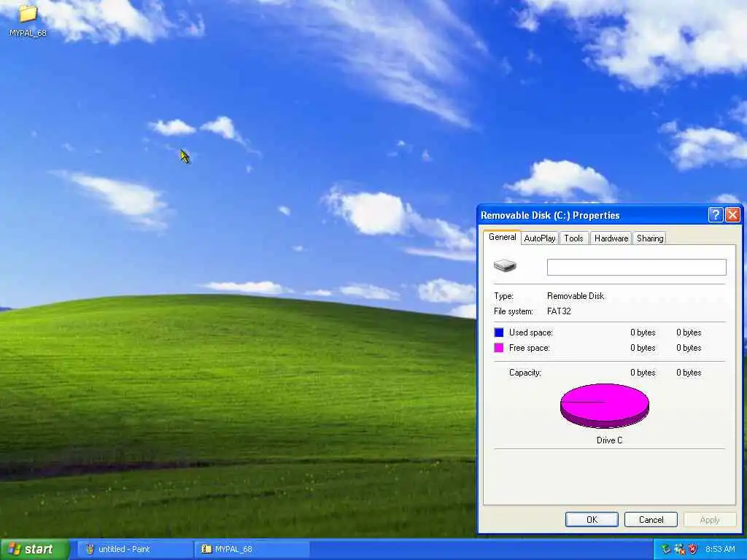747x560 pixels.
Task: Switch to the General tab
Action: click(x=502, y=237)
